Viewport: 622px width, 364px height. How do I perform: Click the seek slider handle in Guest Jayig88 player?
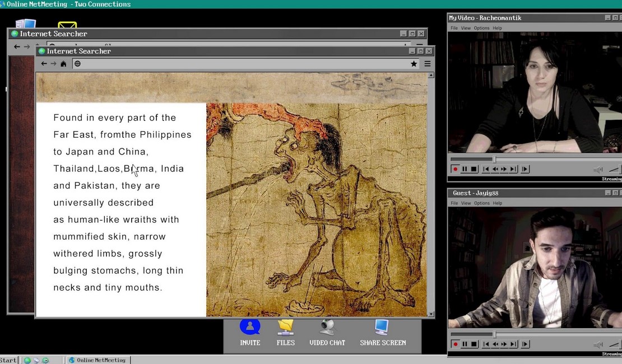[494, 334]
